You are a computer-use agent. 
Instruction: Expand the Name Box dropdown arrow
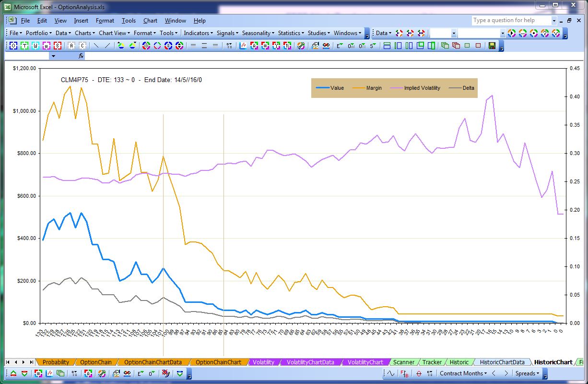tap(53, 56)
